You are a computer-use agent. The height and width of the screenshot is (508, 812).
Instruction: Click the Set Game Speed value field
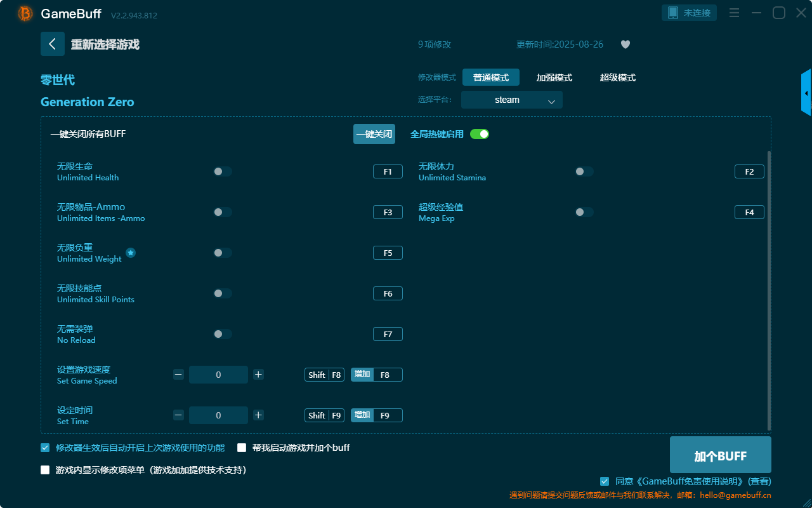tap(218, 375)
